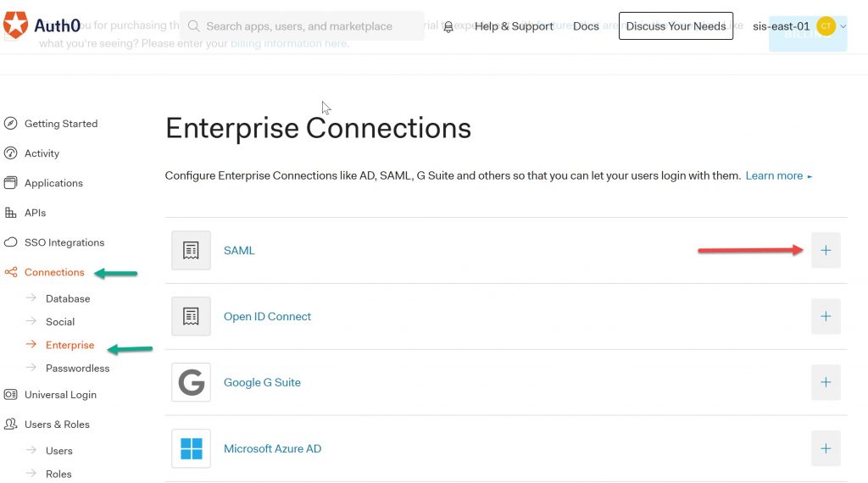868x483 pixels.
Task: Add a new SAML connection
Action: click(x=826, y=250)
